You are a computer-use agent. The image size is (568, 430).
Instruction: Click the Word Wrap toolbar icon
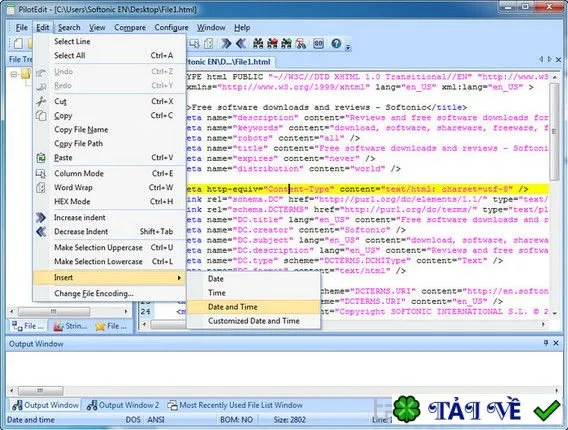pos(209,44)
